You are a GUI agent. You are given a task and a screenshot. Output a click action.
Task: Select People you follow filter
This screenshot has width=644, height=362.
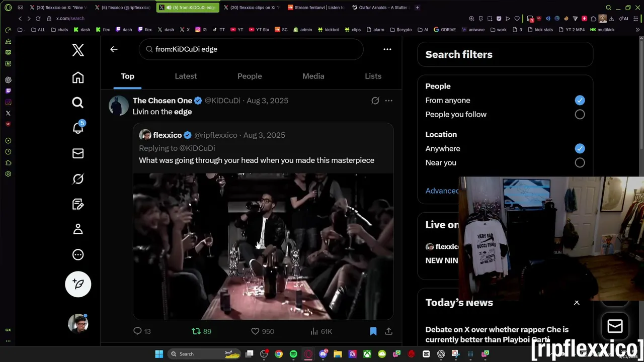580,114
